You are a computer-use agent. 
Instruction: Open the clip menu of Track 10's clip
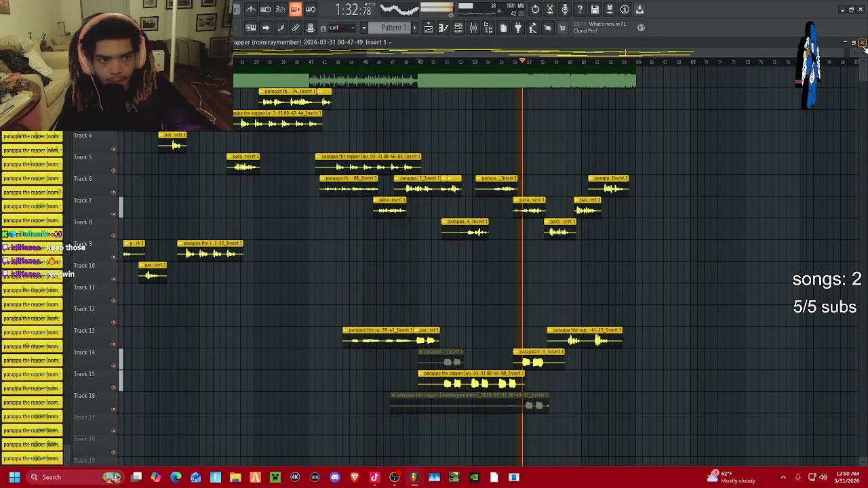point(142,265)
